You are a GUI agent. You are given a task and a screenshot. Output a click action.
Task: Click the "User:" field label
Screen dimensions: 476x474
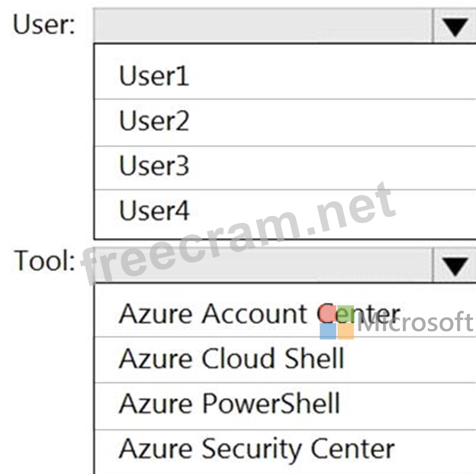click(44, 25)
